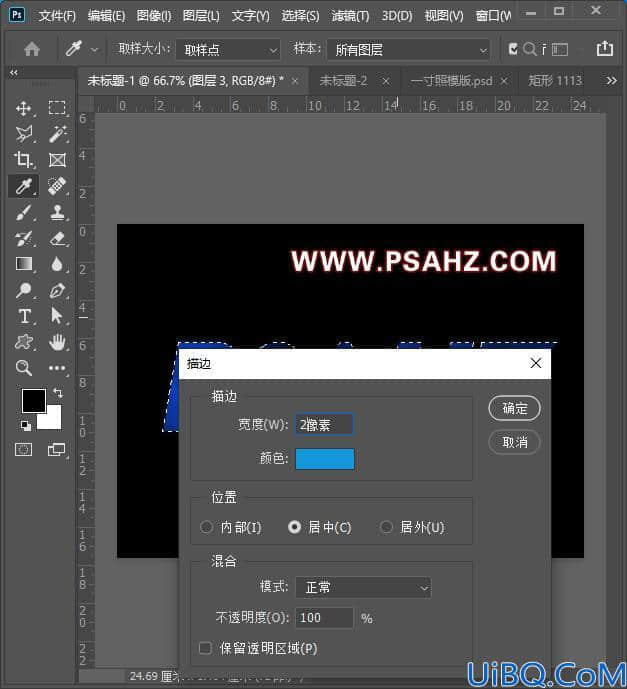The image size is (627, 689).
Task: Select the Move tool
Action: coord(23,108)
